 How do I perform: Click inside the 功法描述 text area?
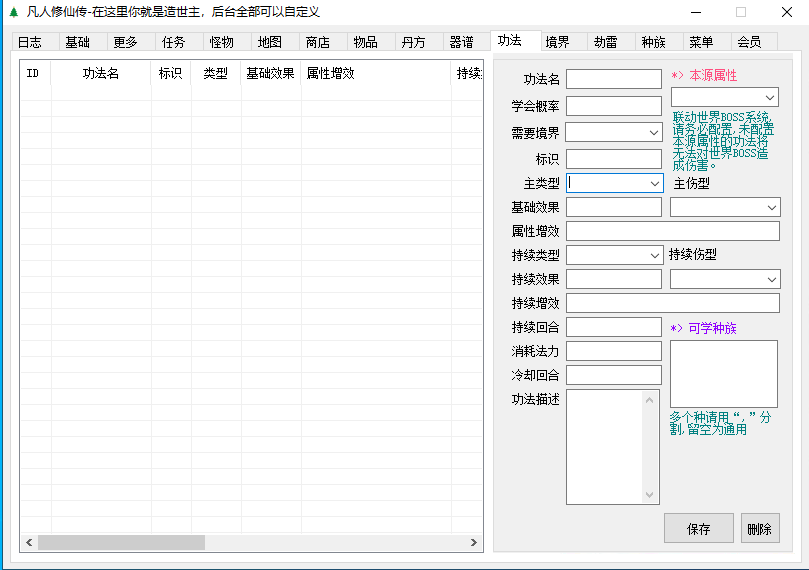604,447
